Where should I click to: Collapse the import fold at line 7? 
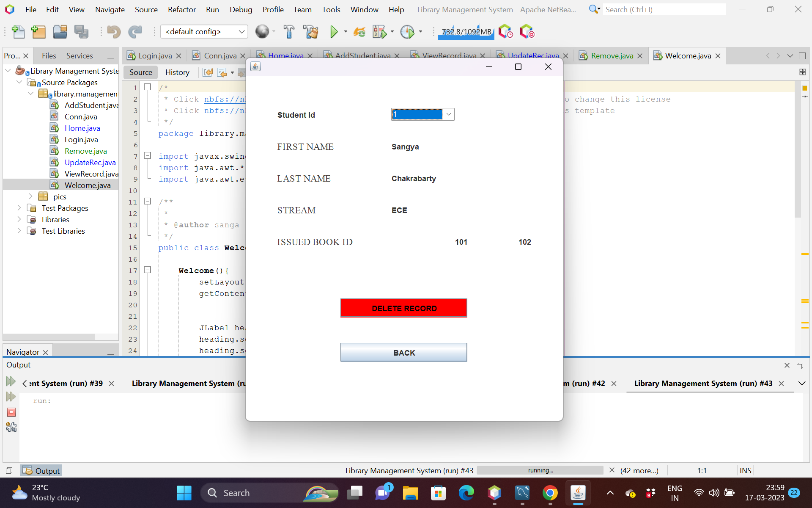(148, 156)
